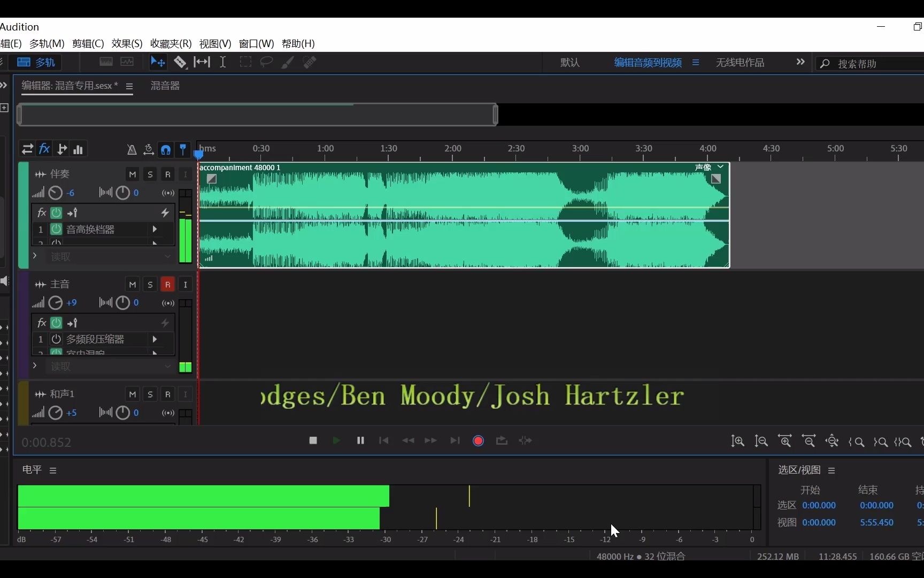This screenshot has height=578, width=924.
Task: Mute the 和声1 track
Action: [x=133, y=394]
